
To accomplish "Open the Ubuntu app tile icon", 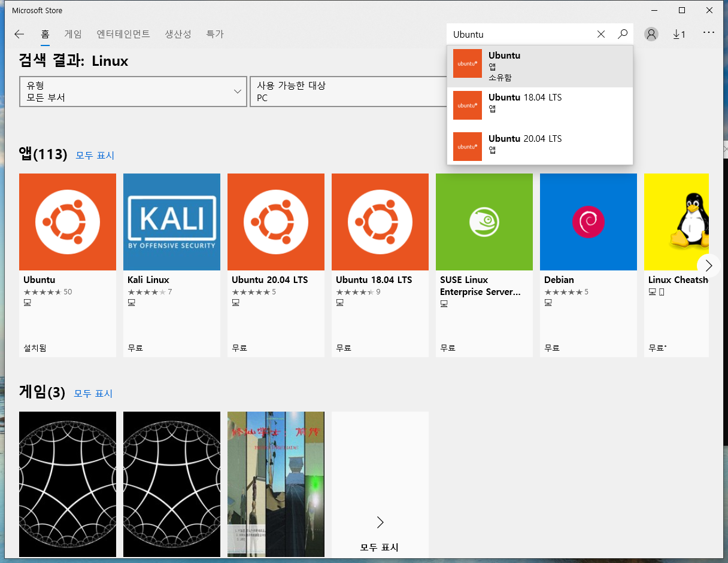I will tap(68, 222).
